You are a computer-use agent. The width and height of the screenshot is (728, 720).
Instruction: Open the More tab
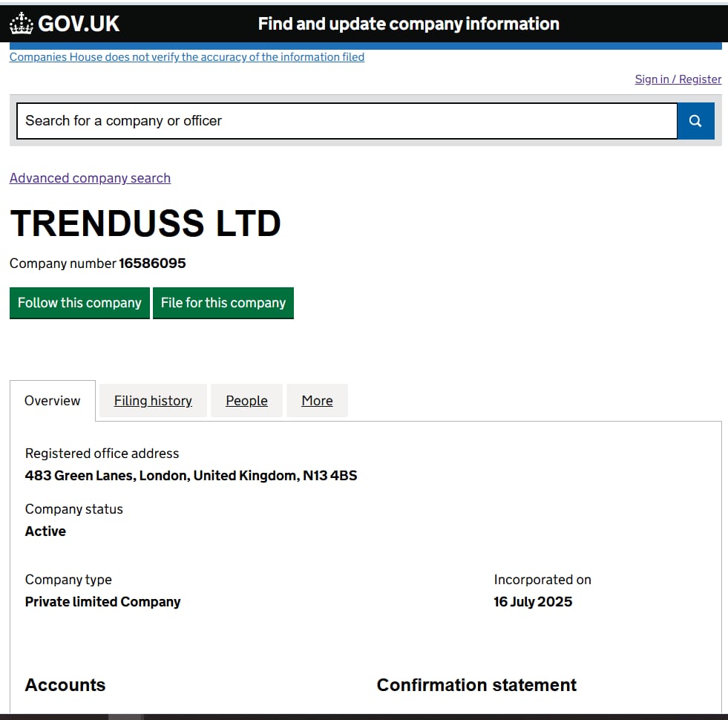point(317,400)
